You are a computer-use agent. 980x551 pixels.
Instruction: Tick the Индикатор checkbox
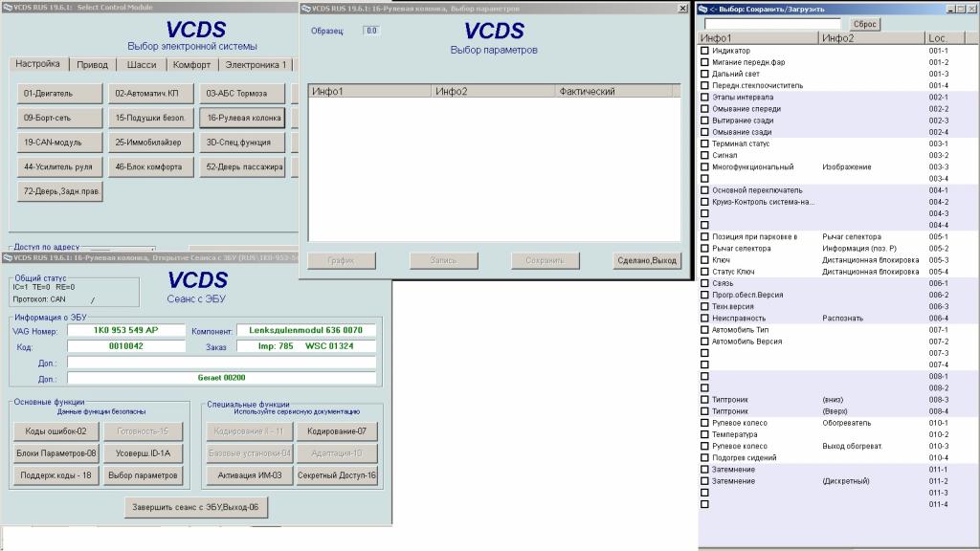(704, 51)
